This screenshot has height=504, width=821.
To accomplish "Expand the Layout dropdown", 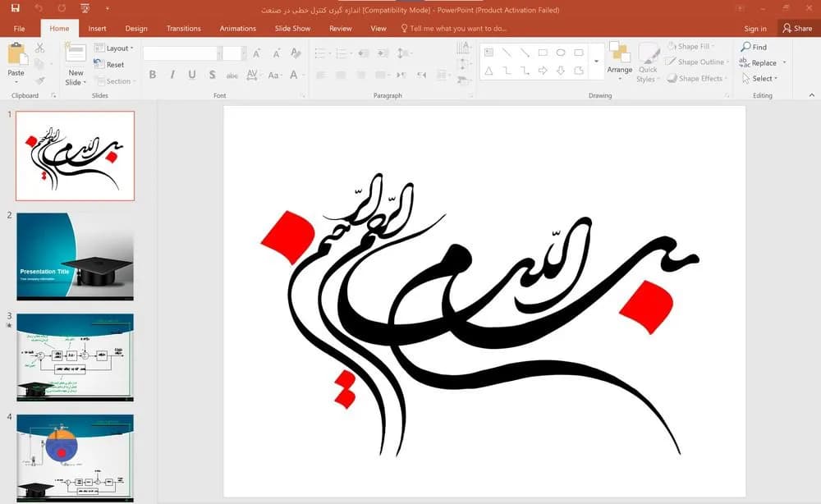I will click(x=114, y=48).
